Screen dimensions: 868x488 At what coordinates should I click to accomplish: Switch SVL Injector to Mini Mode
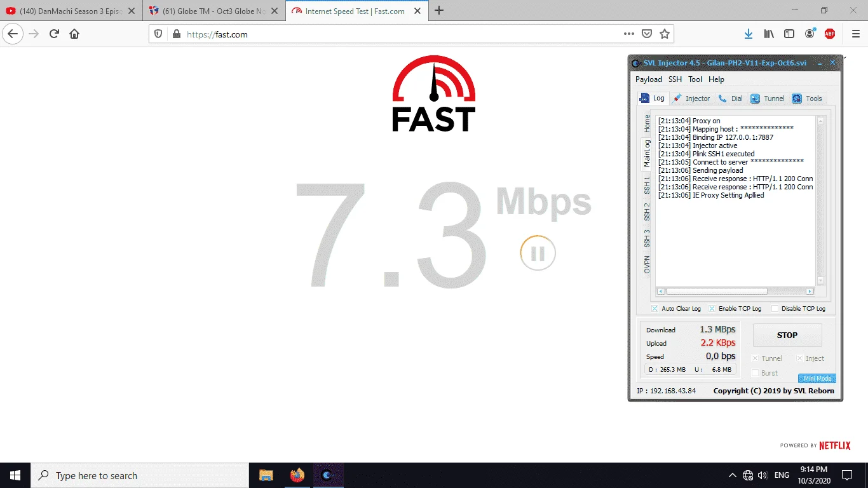[x=817, y=379]
